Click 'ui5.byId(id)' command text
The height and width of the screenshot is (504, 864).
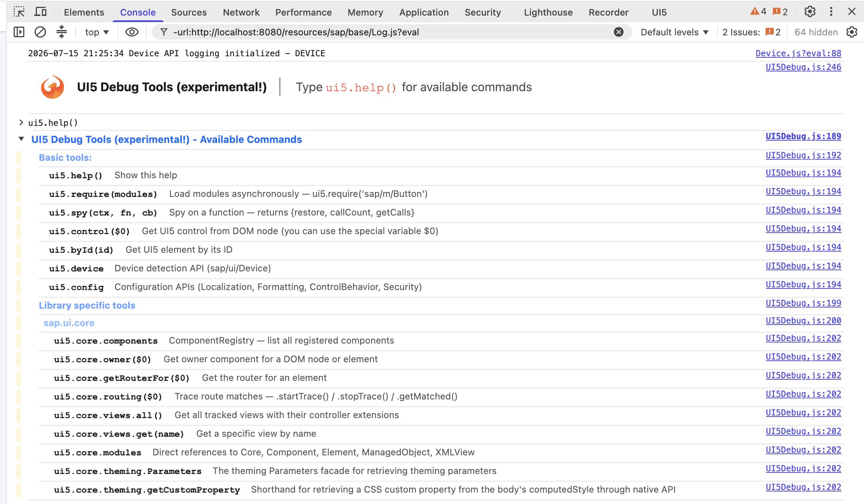click(81, 250)
